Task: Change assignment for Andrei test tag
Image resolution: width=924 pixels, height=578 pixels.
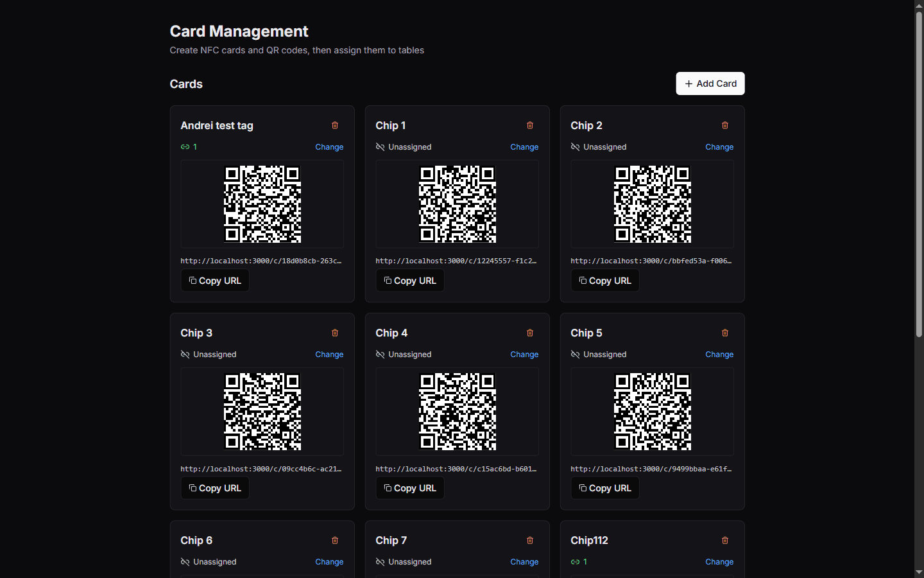Action: 329,147
